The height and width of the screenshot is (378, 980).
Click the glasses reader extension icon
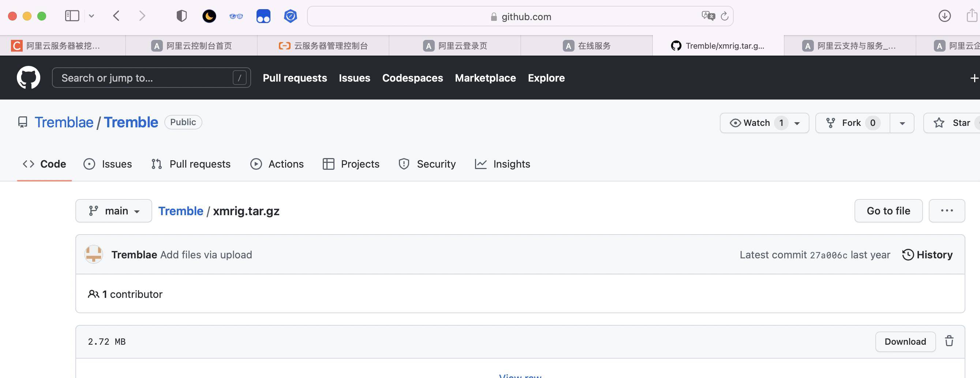point(236,16)
